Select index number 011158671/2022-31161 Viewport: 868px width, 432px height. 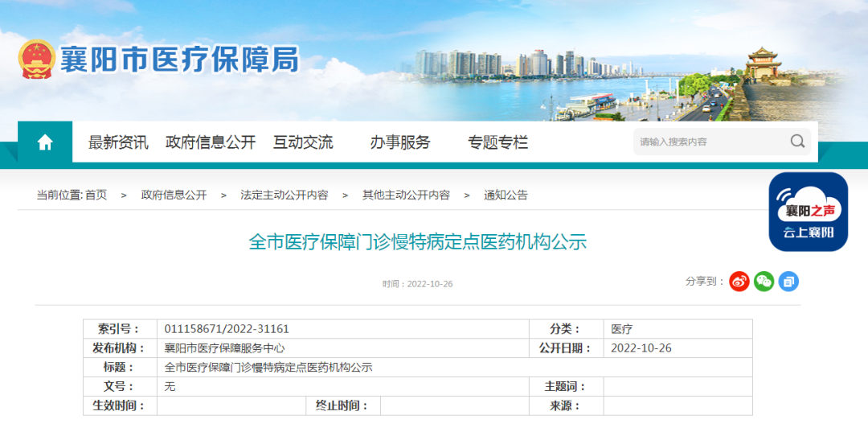point(227,329)
